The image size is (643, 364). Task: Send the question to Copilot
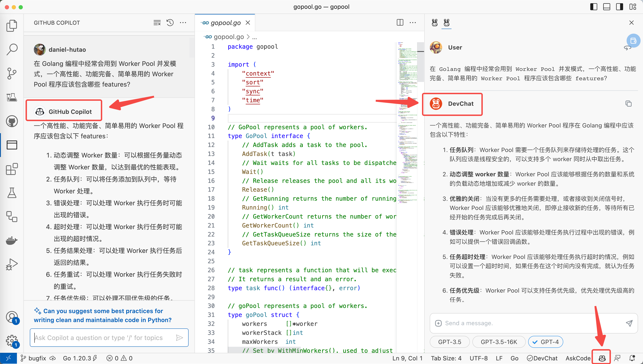(179, 338)
